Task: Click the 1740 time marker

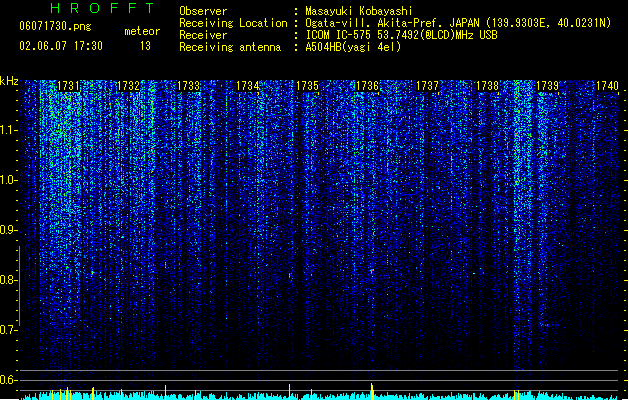Action: [607, 86]
